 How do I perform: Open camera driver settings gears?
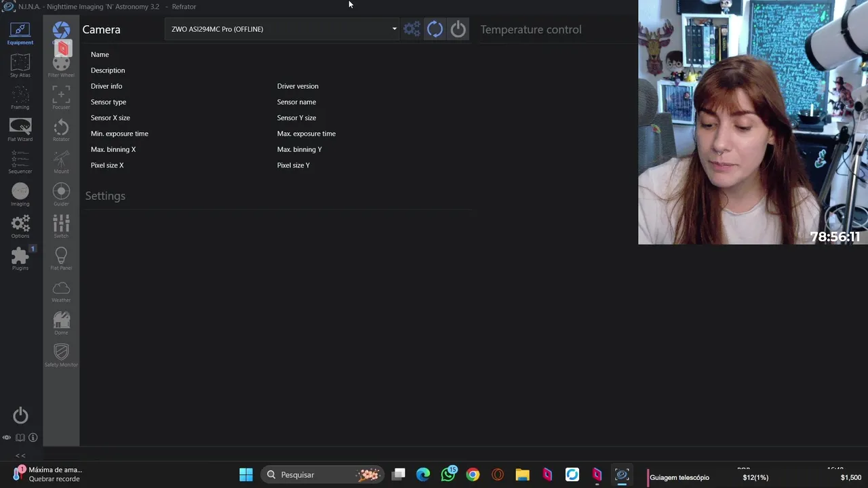(x=412, y=29)
